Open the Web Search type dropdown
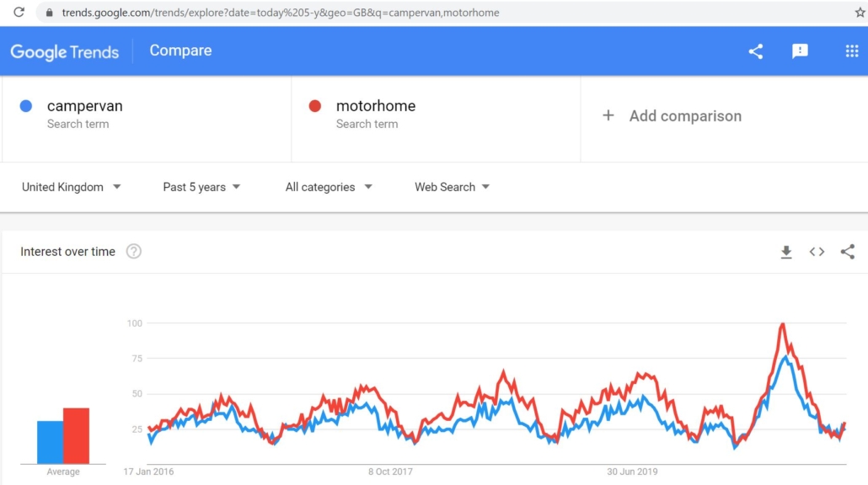The width and height of the screenshot is (868, 485). pyautogui.click(x=452, y=187)
